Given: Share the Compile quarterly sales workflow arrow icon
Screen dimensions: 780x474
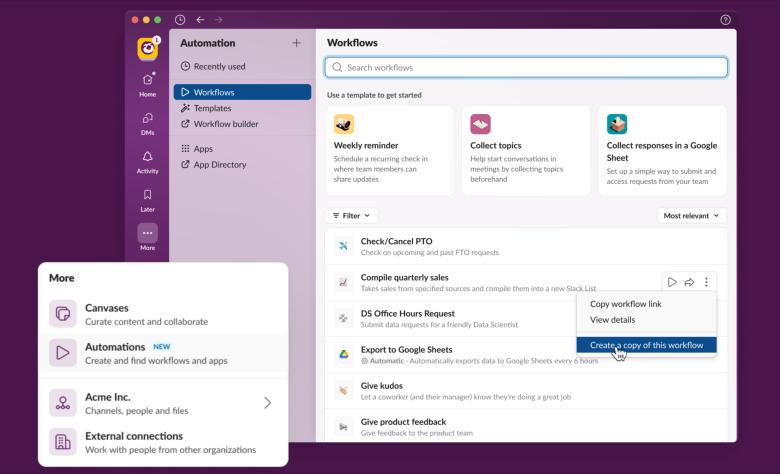Looking at the screenshot, I should (689, 282).
